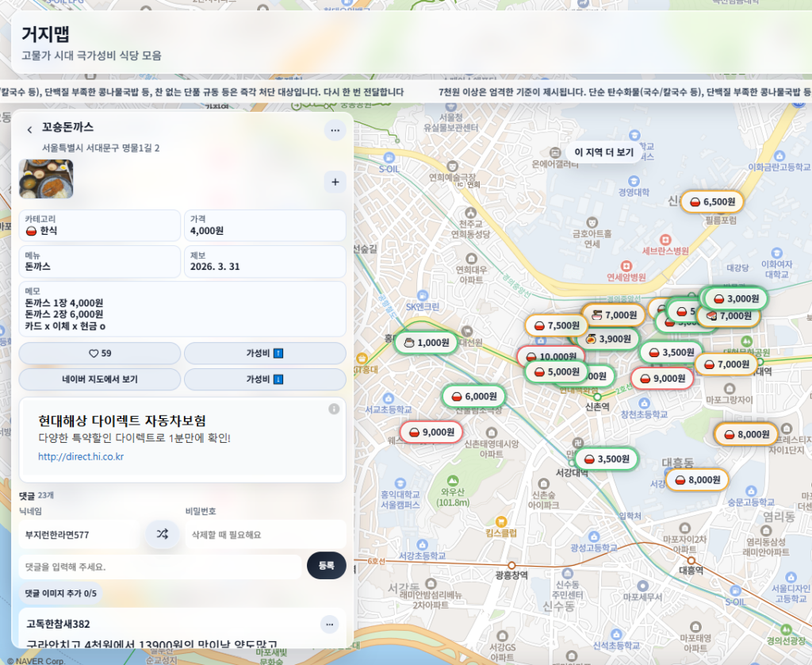Vote 가성비 up with the up-arrow button
This screenshot has height=665, width=812.
(265, 353)
